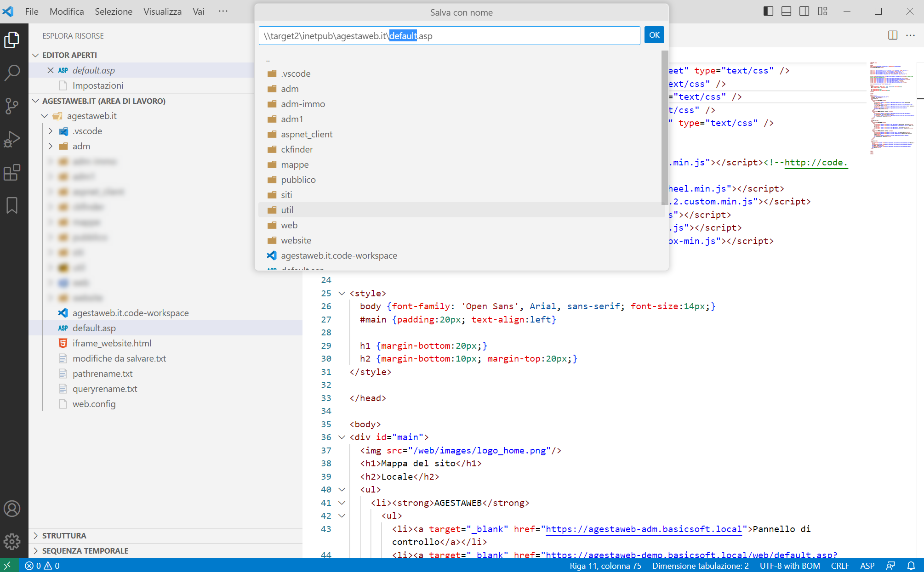924x572 pixels.
Task: Select the util folder in the save dialog
Action: (287, 210)
